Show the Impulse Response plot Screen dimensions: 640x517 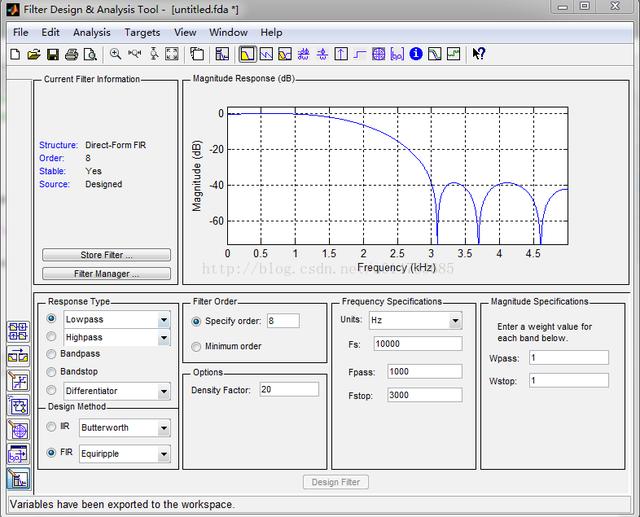click(x=341, y=54)
